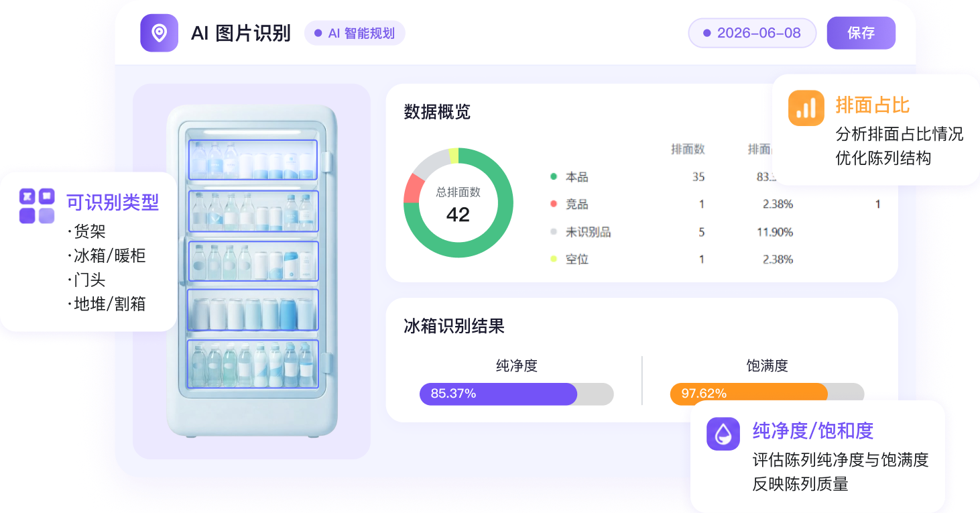This screenshot has height=513, width=980.
Task: Click the 可识别类型 card title
Action: click(x=113, y=202)
